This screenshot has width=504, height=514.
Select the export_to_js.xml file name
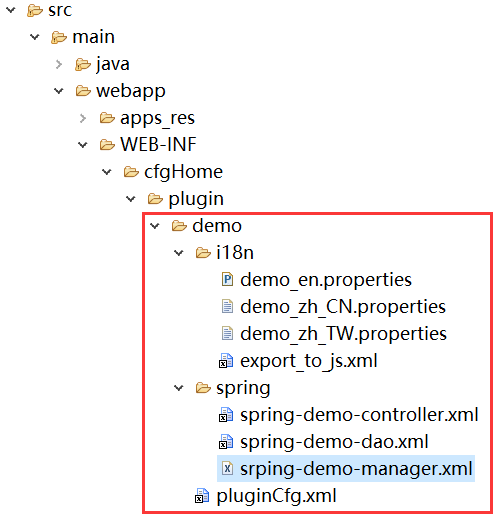click(x=309, y=361)
